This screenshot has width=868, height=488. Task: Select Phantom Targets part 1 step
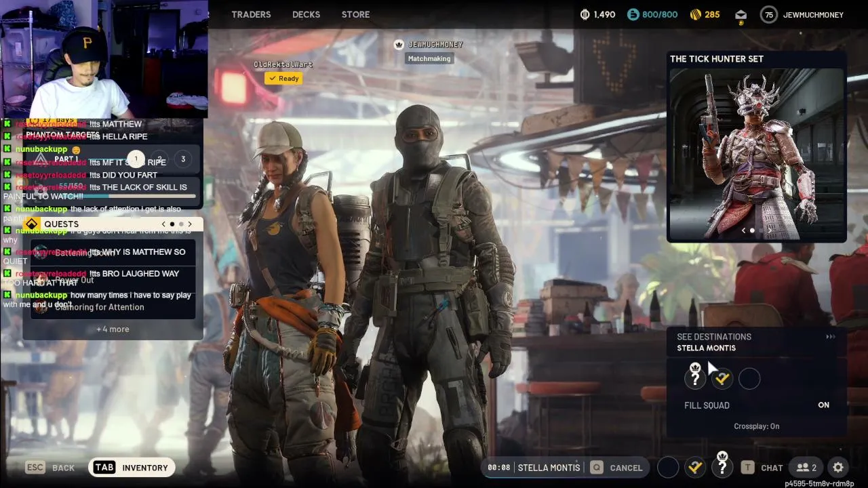pyautogui.click(x=136, y=159)
